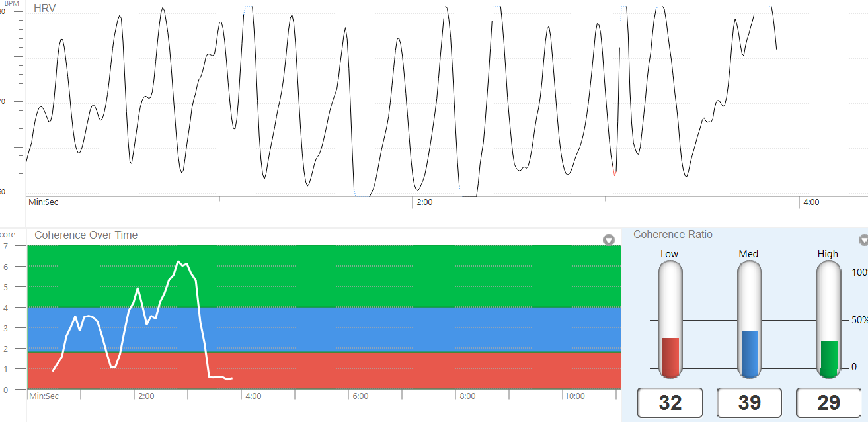868x422 pixels.
Task: Click the Low label above red thermometer
Action: pyautogui.click(x=669, y=254)
